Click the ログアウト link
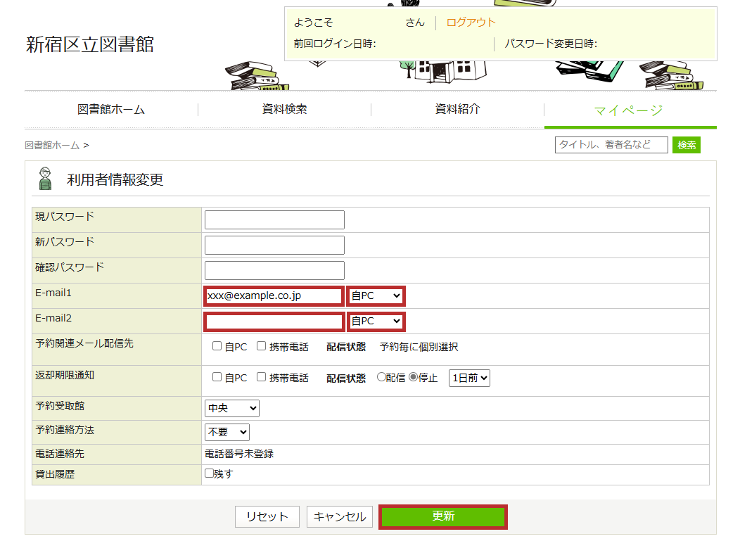This screenshot has width=740, height=560. pyautogui.click(x=471, y=23)
